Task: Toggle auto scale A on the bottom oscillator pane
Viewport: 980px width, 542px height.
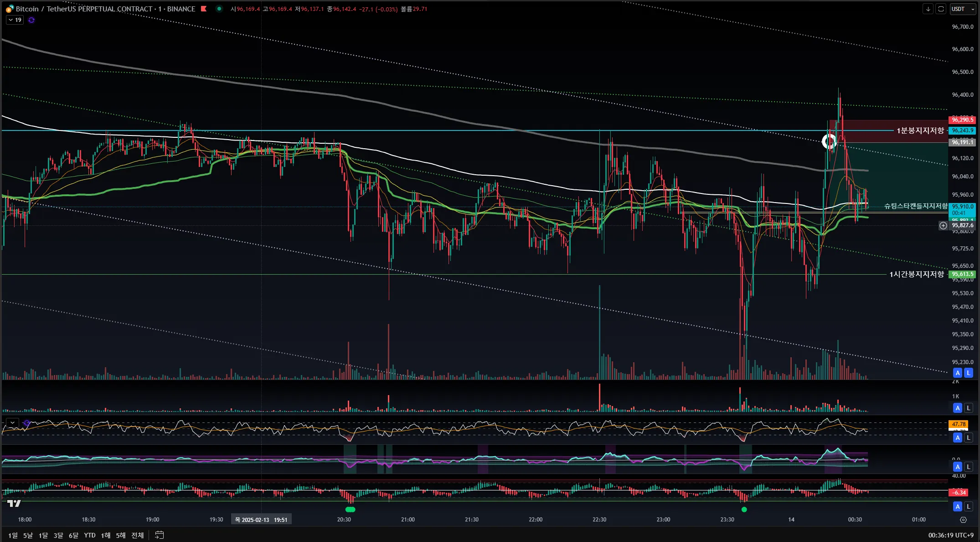Action: tap(958, 506)
